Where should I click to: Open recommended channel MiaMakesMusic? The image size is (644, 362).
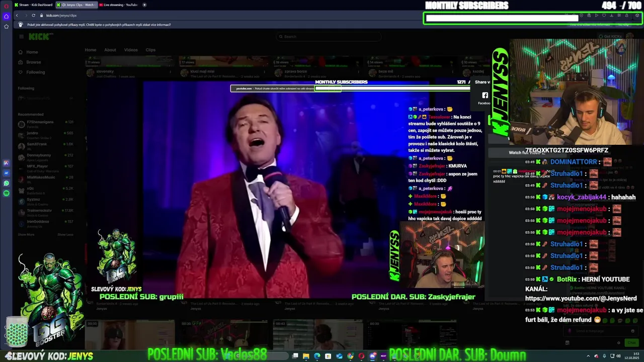coord(46,178)
